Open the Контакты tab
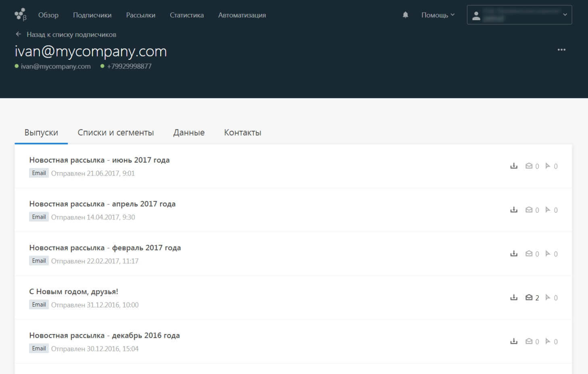Screen dimensions: 588x374 242,133
